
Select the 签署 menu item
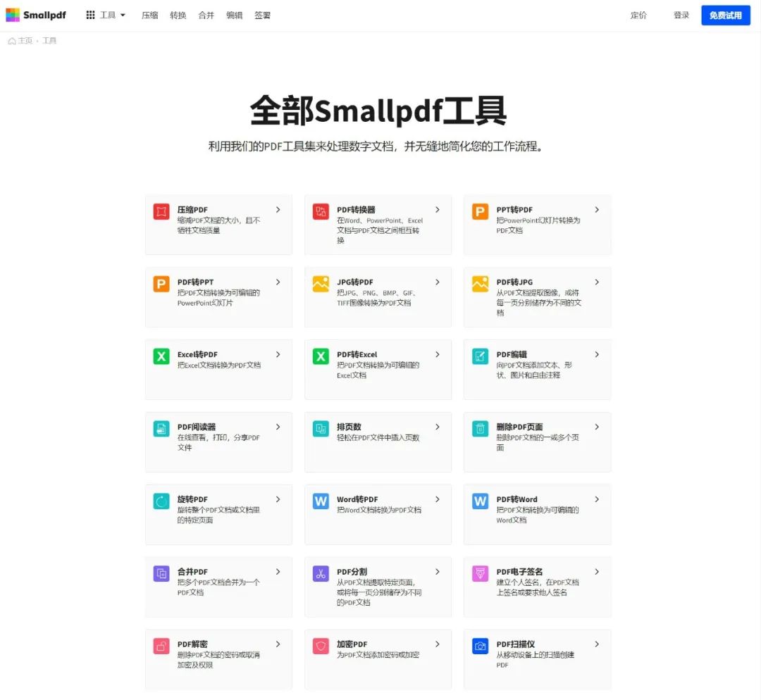(x=262, y=15)
